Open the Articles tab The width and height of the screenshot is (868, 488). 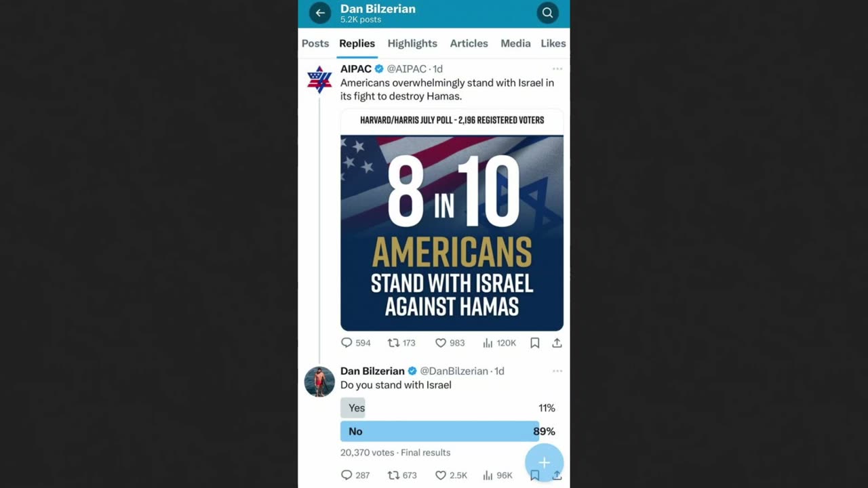click(x=469, y=43)
